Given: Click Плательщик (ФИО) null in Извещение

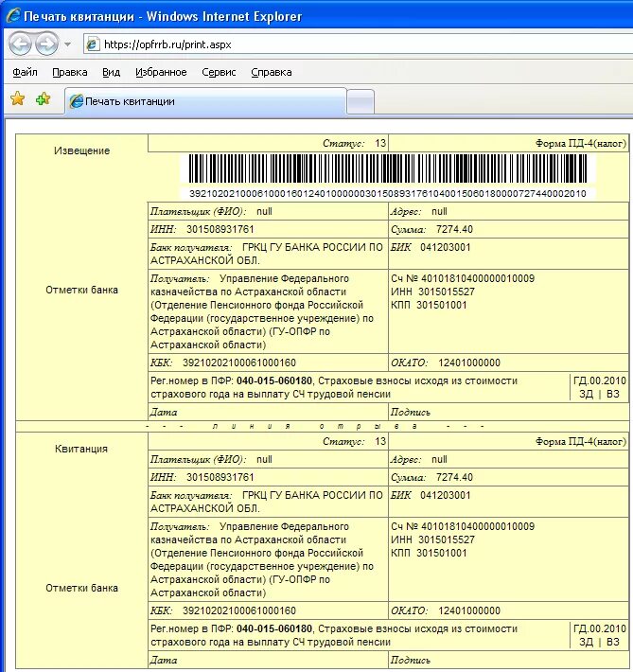Looking at the screenshot, I should coord(211,212).
